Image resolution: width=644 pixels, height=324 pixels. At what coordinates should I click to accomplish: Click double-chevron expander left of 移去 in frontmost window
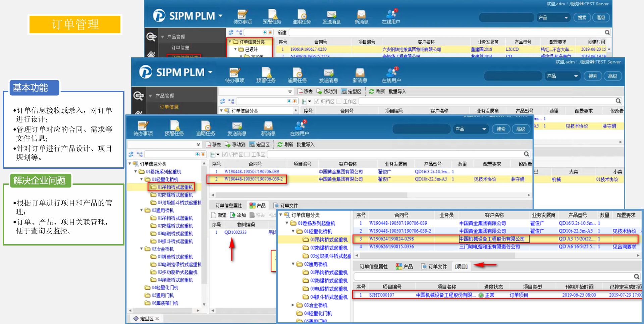coord(198,145)
